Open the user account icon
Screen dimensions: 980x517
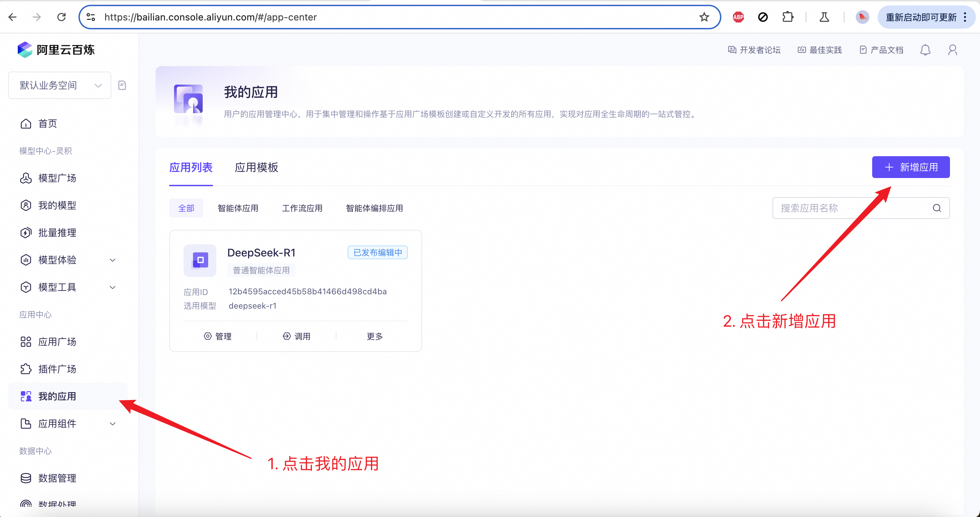(x=952, y=50)
